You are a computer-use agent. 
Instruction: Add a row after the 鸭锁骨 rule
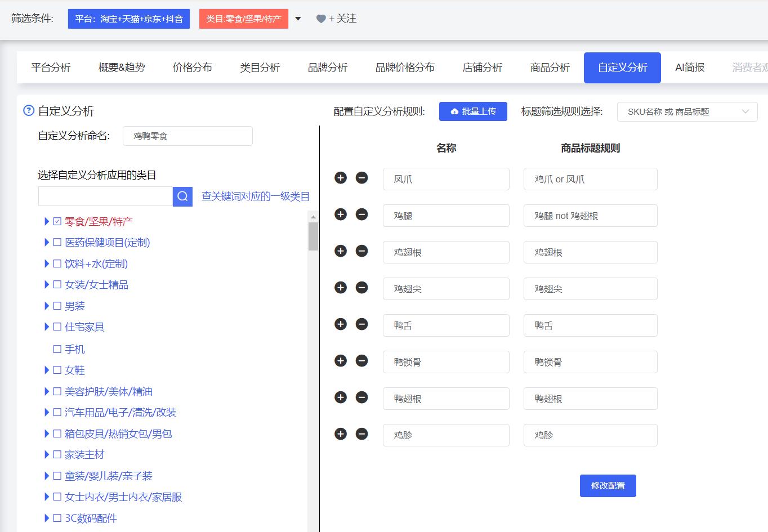[x=341, y=361]
